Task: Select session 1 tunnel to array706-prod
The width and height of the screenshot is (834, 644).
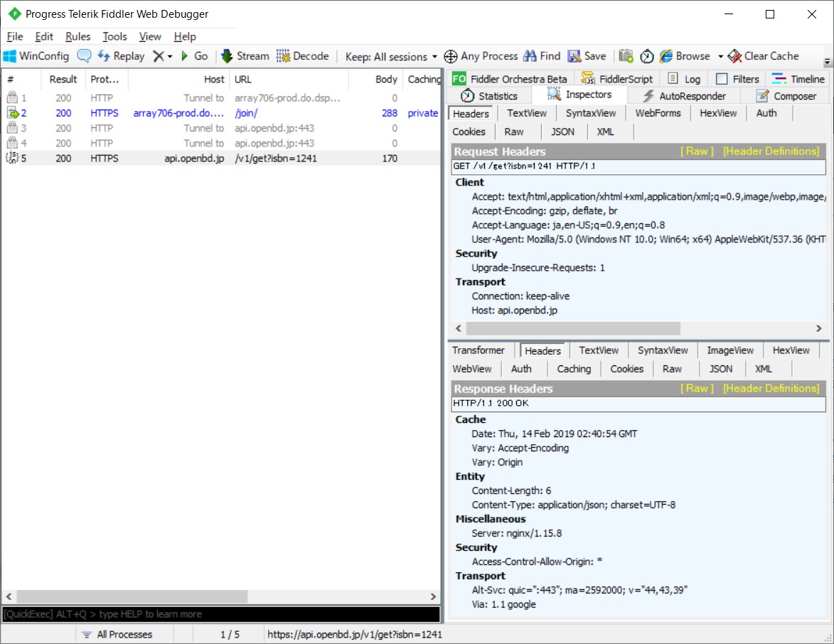Action: (220, 98)
